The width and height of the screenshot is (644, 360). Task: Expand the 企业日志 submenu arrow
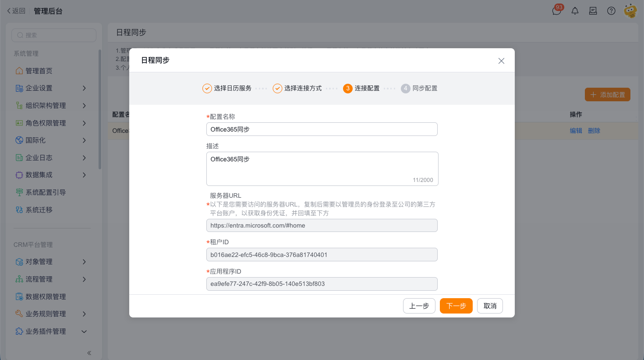click(x=84, y=157)
